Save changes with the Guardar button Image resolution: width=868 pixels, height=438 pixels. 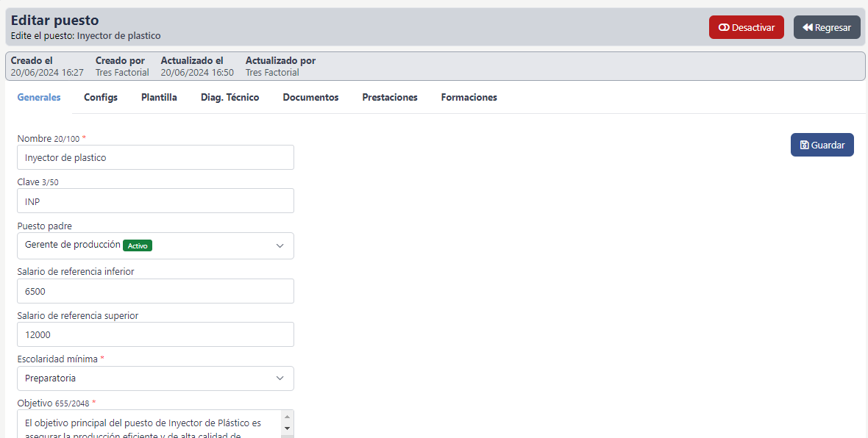pyautogui.click(x=822, y=145)
